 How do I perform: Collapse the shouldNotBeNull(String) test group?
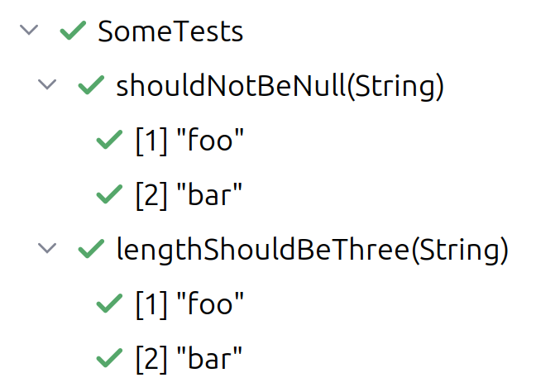(49, 85)
